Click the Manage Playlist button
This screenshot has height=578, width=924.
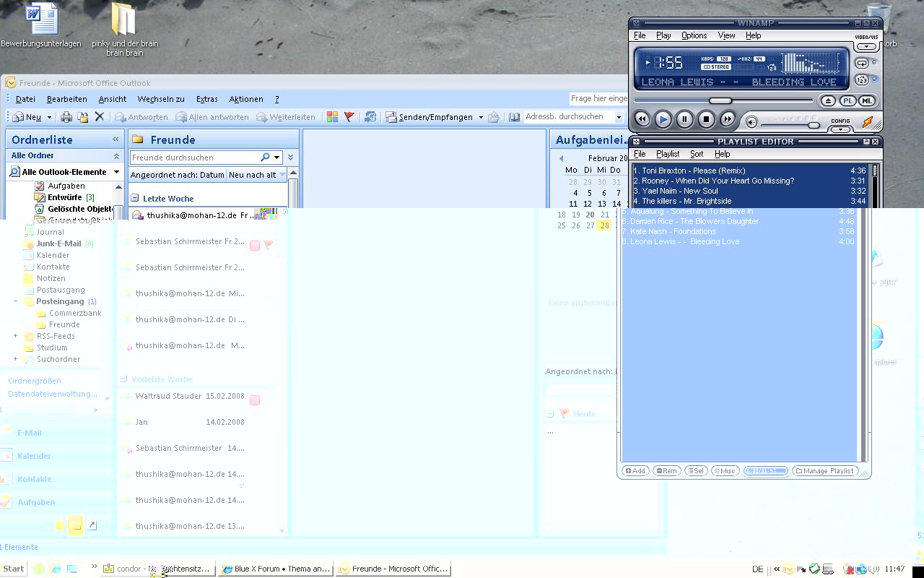(x=824, y=471)
